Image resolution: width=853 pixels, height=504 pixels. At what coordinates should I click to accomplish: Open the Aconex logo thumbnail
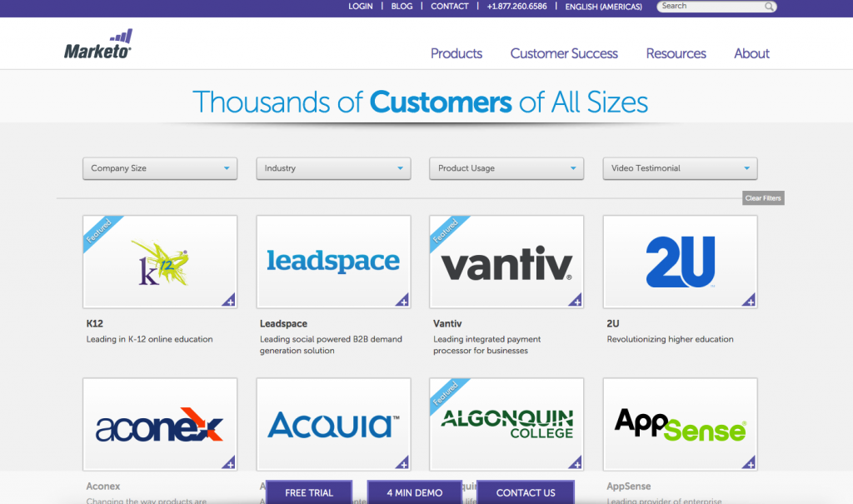pyautogui.click(x=160, y=425)
